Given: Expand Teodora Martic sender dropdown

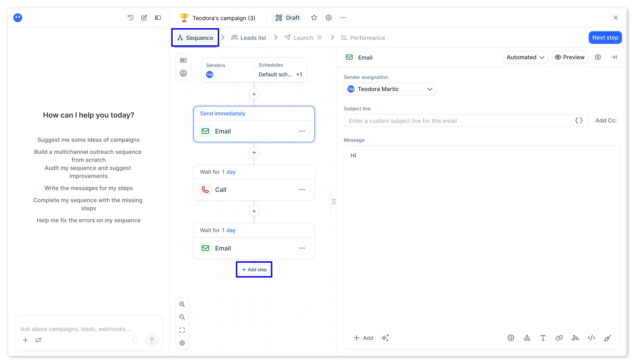Looking at the screenshot, I should click(x=390, y=89).
